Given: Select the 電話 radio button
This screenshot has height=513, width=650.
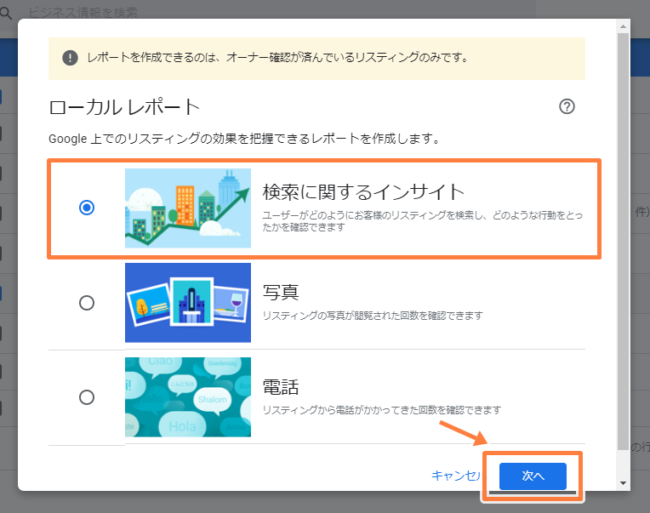Looking at the screenshot, I should click(87, 397).
